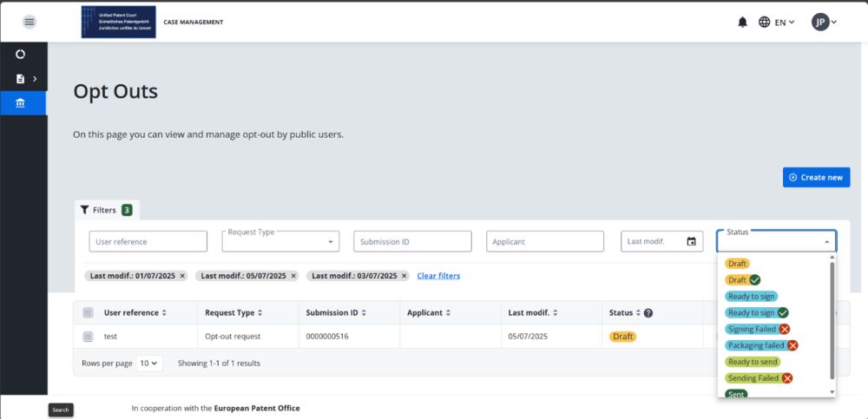Click the hamburger menu icon
The width and height of the screenshot is (868, 419).
pos(30,22)
